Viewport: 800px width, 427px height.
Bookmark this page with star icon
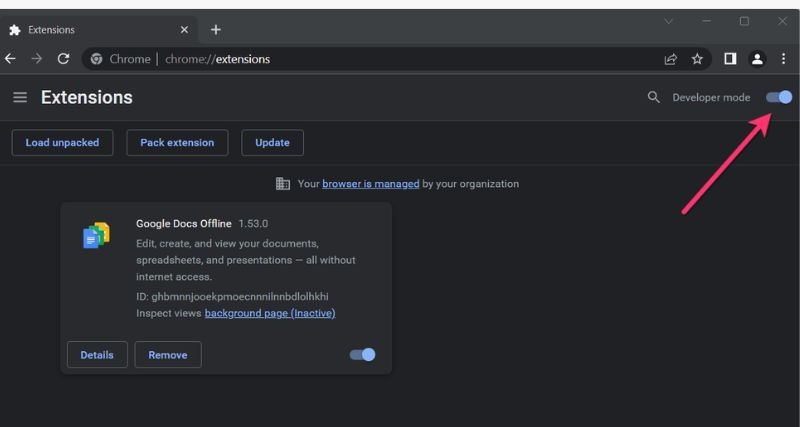(x=697, y=59)
